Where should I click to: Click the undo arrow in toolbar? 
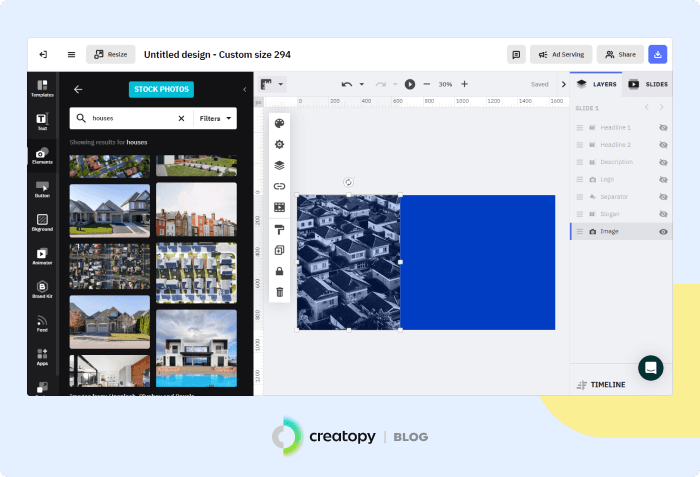coord(346,85)
